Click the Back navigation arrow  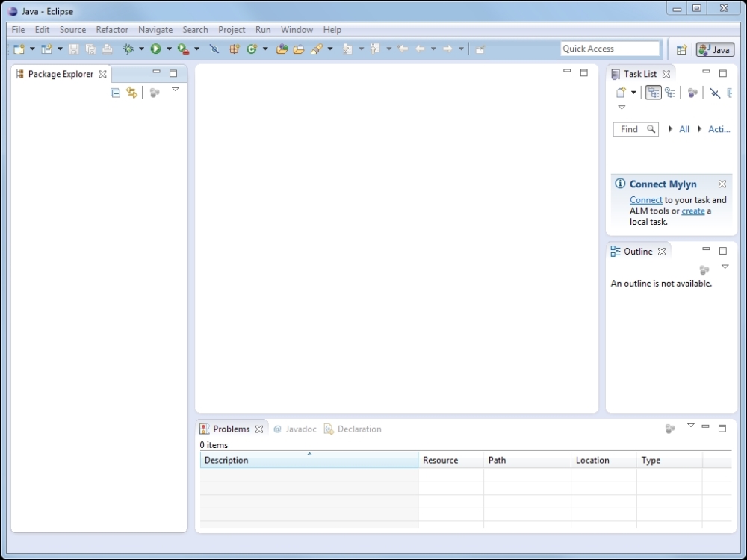tap(420, 49)
